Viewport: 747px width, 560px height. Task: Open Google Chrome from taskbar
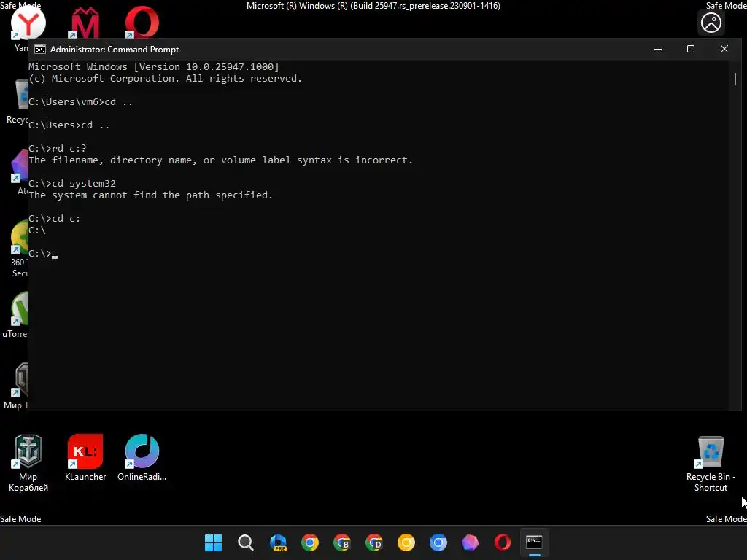click(x=309, y=542)
